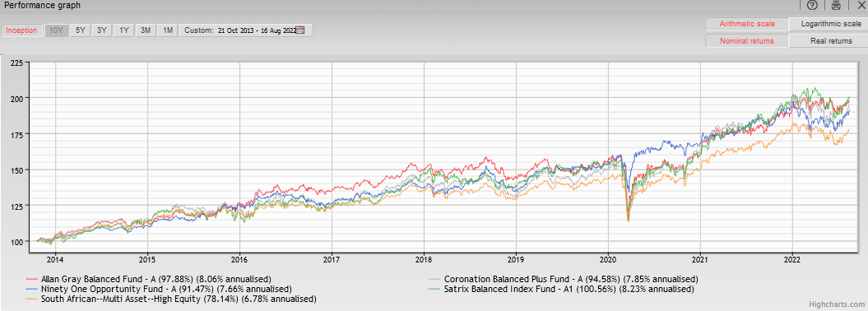Toggle Satrix Balanced Index Fund legend entry
The width and height of the screenshot is (868, 311).
pyautogui.click(x=561, y=289)
